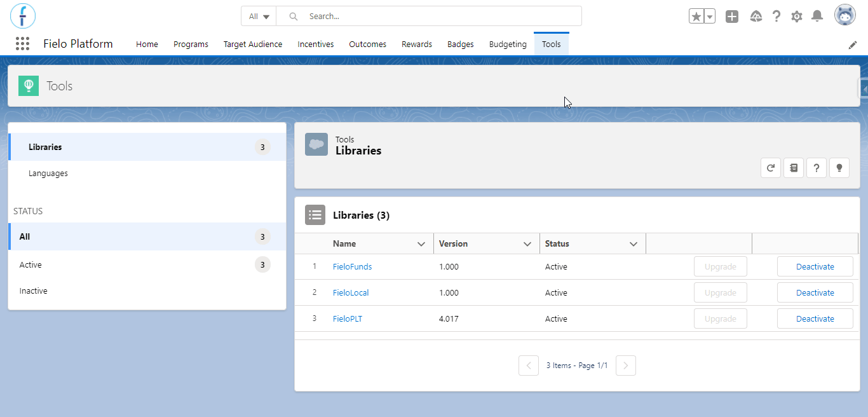Open the Outcomes tab

(368, 44)
